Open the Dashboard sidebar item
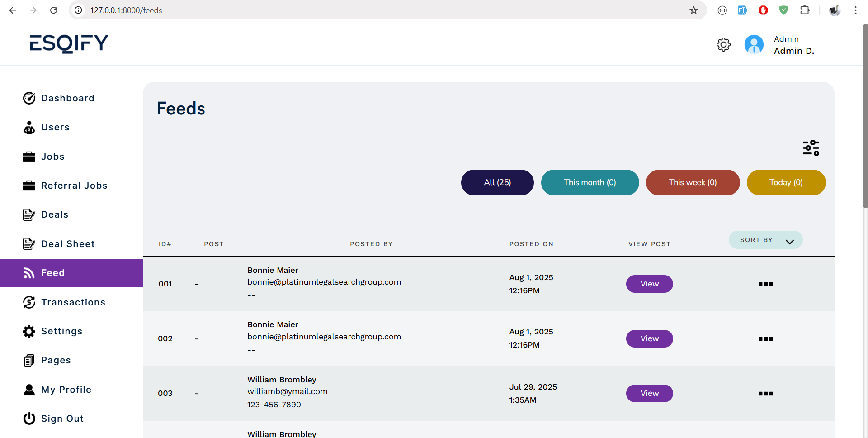The height and width of the screenshot is (438, 868). [67, 98]
